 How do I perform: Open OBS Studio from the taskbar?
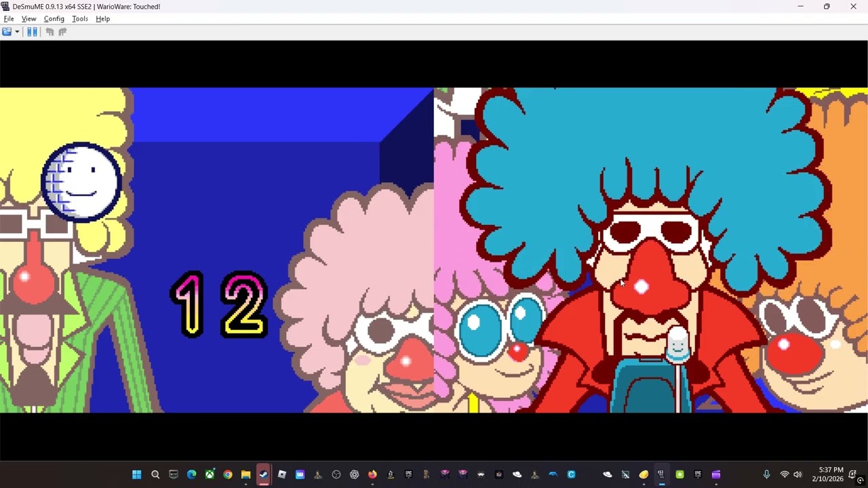336,474
